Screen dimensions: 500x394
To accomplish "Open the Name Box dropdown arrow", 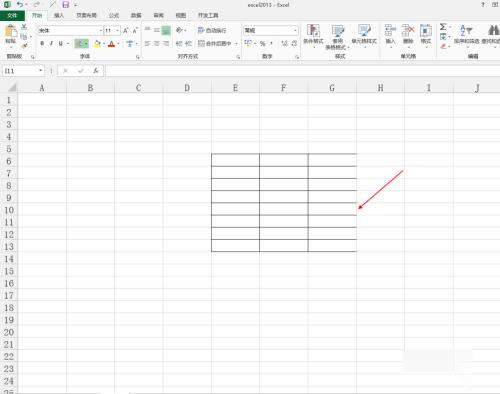I will 40,71.
